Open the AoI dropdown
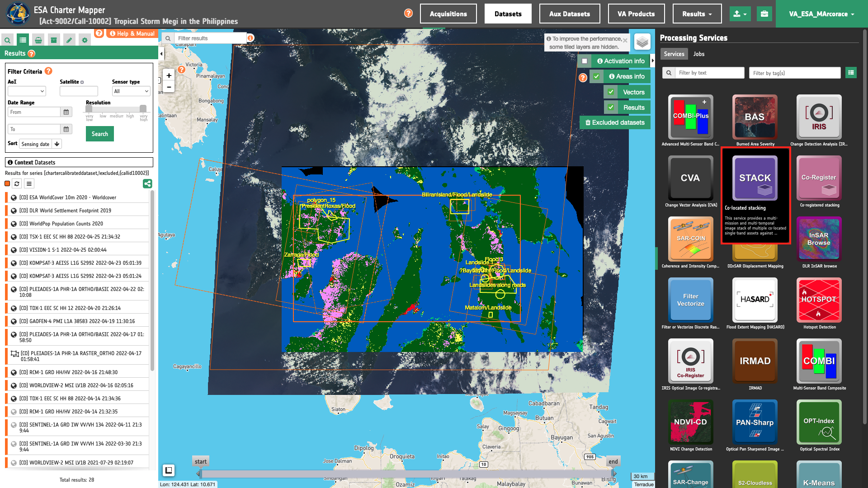 [27, 91]
